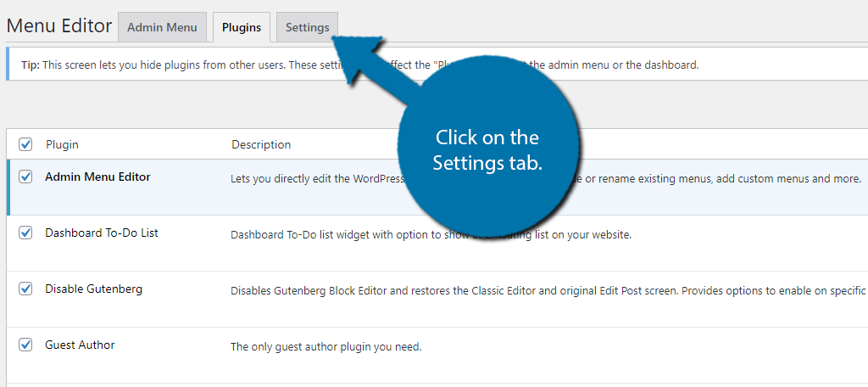
Task: Select the Plugins tab
Action: (242, 27)
